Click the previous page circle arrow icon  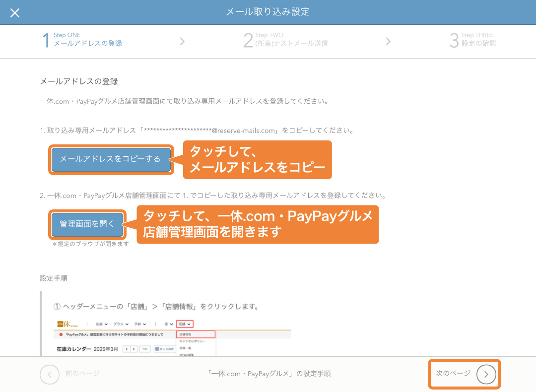coord(50,375)
